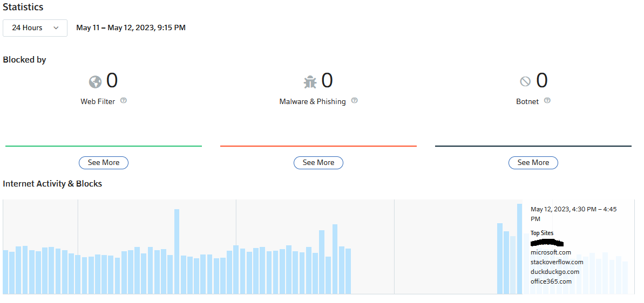Click the Malware & Phishing bug icon
Screen dimensions: 644x303
point(310,82)
